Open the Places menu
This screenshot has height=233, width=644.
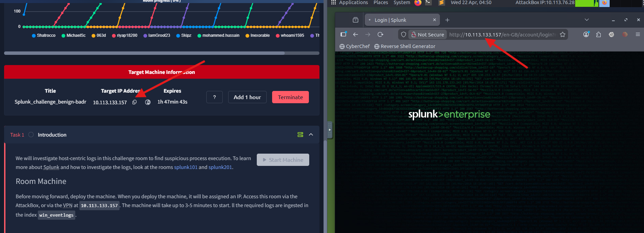(381, 2)
